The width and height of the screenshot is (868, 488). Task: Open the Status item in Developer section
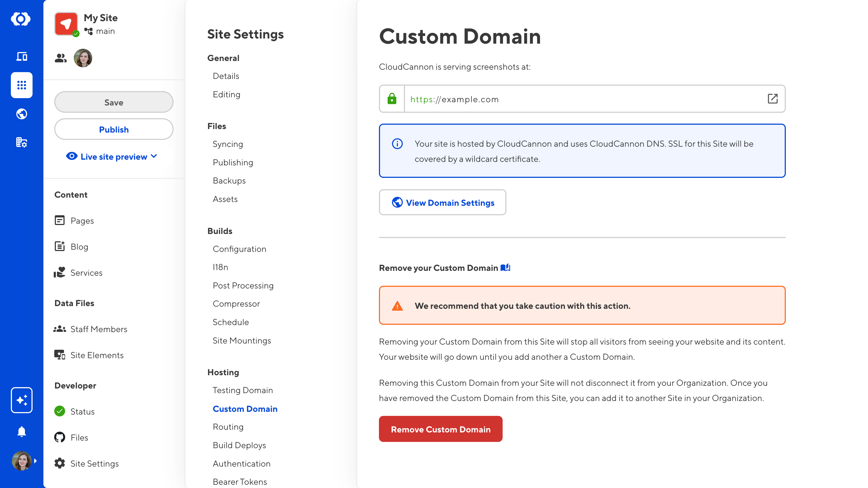click(82, 411)
